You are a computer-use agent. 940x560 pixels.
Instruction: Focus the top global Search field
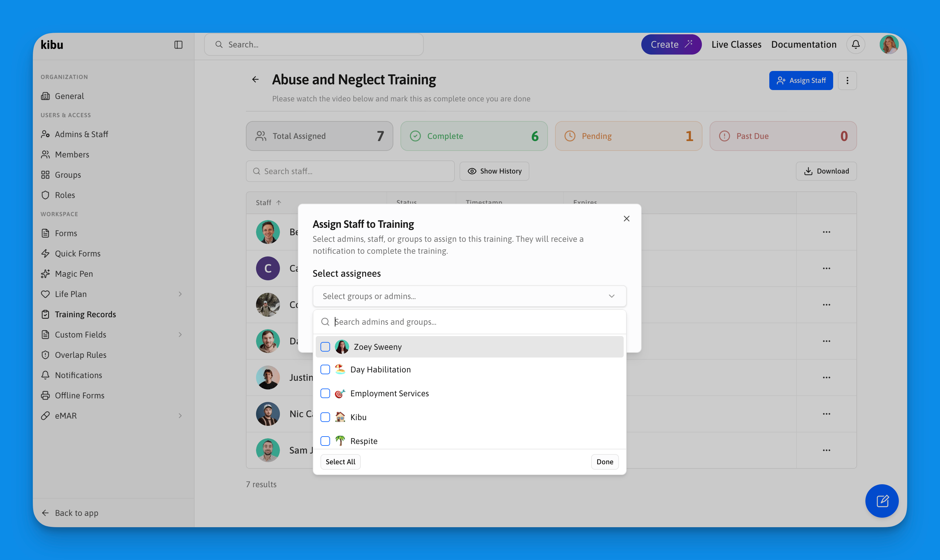pos(313,44)
